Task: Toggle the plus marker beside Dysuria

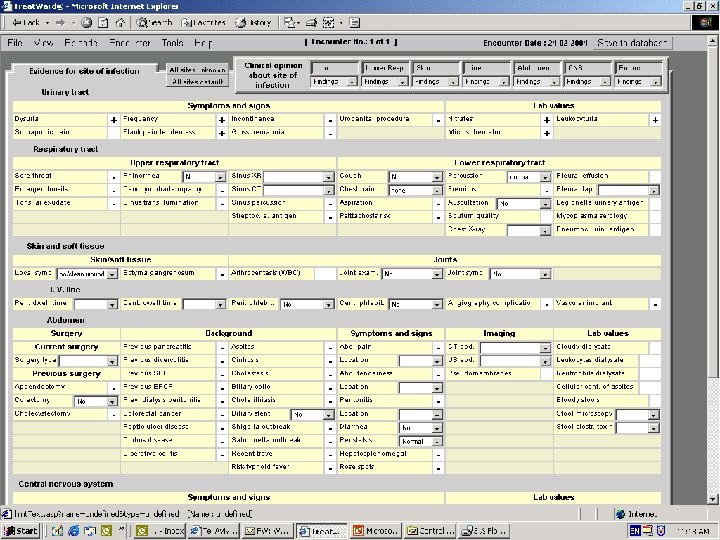Action: [113, 120]
